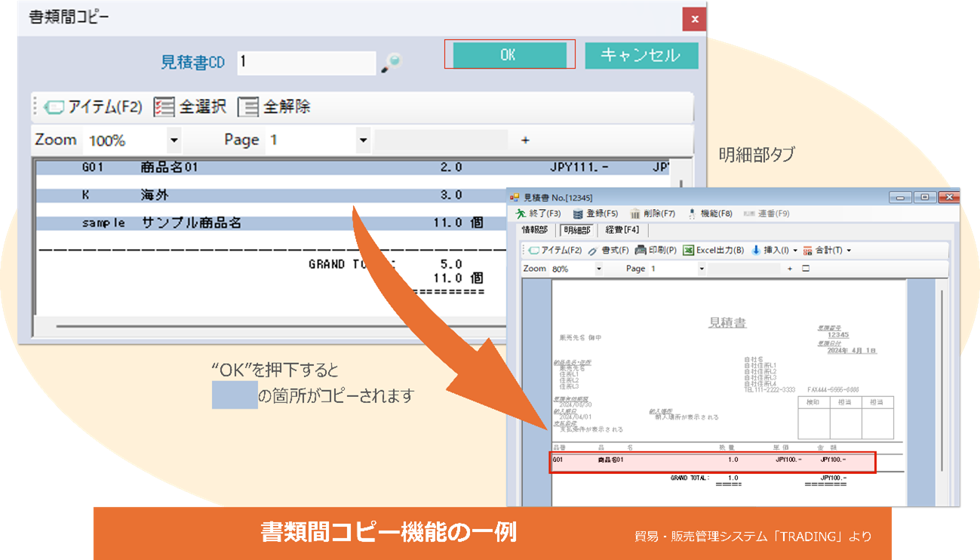Click the square fit-page icon in the 見積書 toolbar
The width and height of the screenshot is (980, 560).
coord(805,269)
